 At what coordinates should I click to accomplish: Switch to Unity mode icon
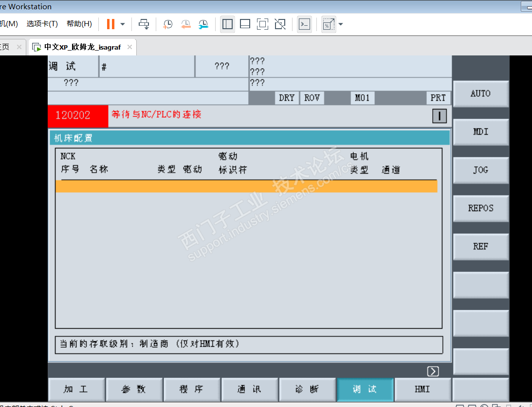(280, 24)
